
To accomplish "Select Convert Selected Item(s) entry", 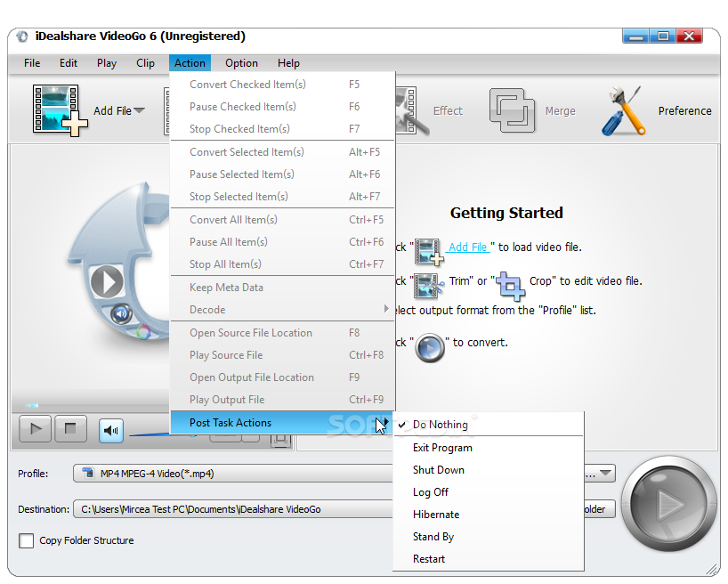I will pyautogui.click(x=282, y=152).
